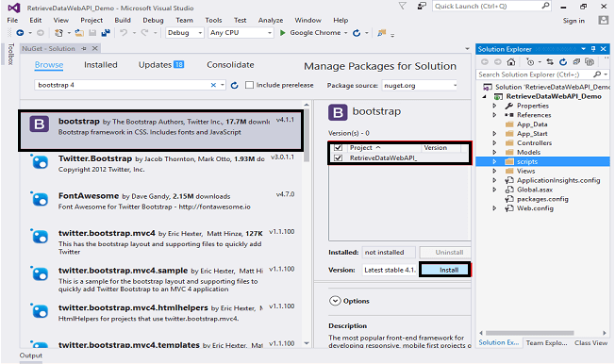Viewport: 615px width, 364px height.
Task: Switch to the Consolidate tab
Action: coord(230,65)
